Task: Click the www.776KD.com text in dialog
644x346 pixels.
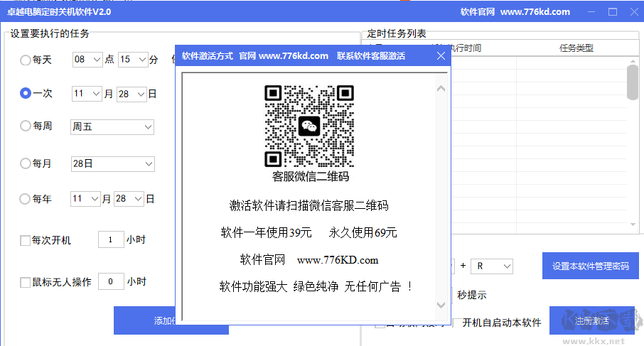Action: [x=338, y=260]
